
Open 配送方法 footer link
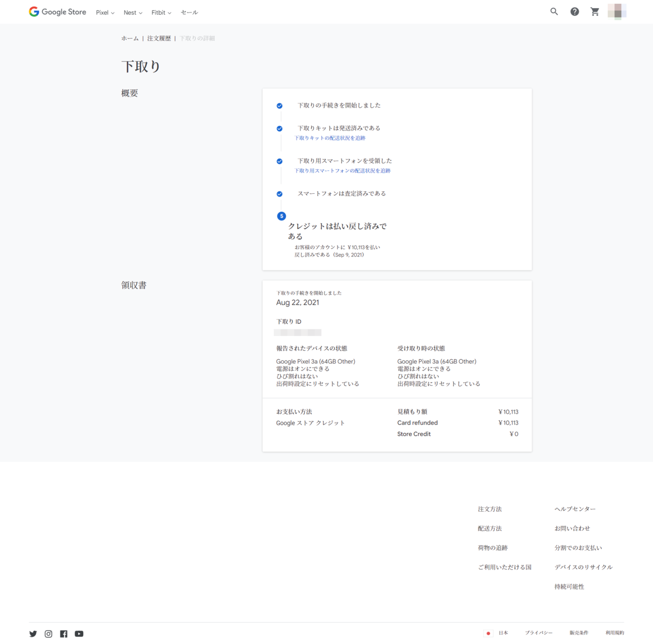pos(490,529)
